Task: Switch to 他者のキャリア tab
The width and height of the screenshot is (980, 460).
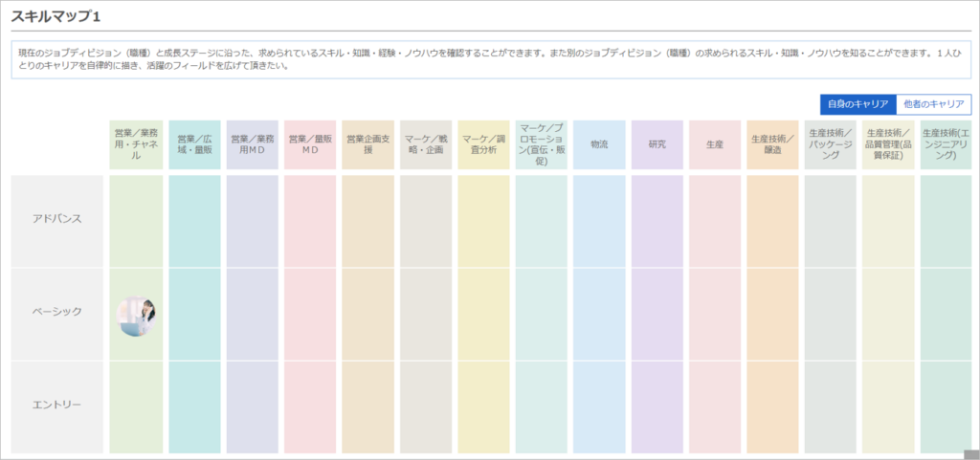Action: tap(934, 104)
